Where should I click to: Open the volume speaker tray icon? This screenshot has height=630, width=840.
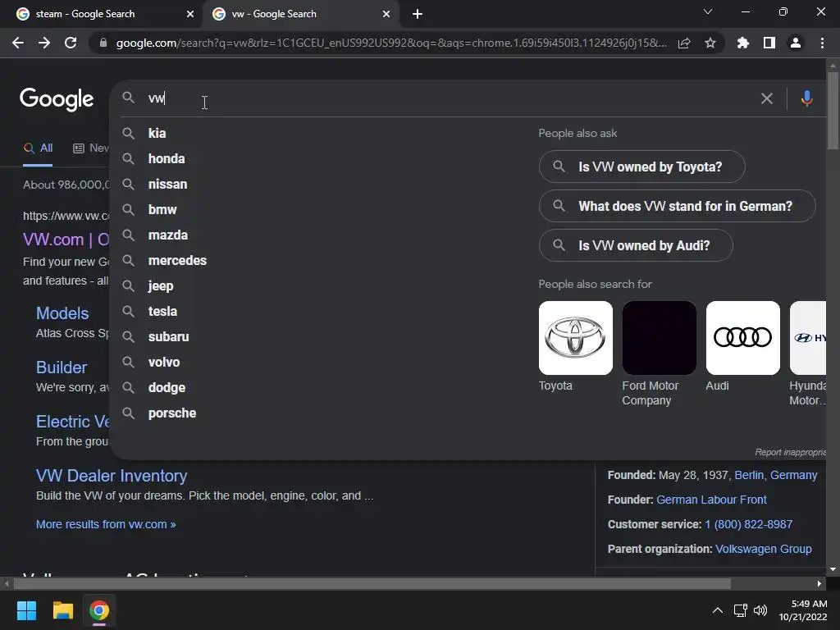pos(760,610)
